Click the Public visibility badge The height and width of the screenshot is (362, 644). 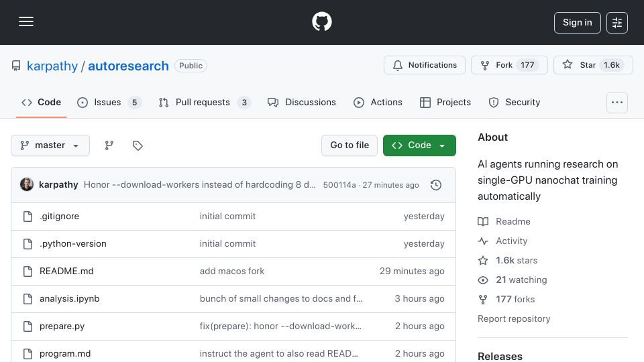pyautogui.click(x=191, y=66)
